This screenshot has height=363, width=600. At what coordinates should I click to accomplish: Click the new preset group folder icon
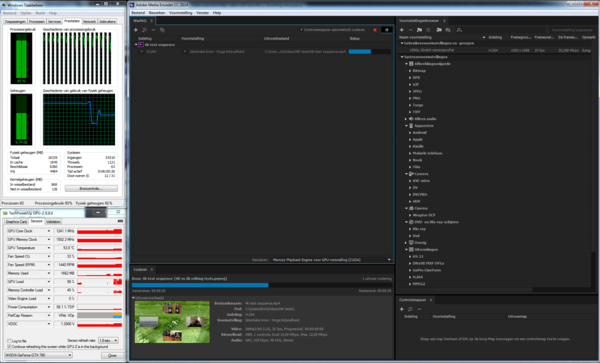pyautogui.click(x=419, y=30)
